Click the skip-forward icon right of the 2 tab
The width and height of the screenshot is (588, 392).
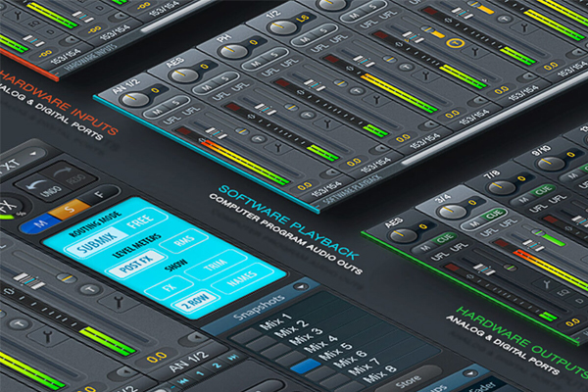[232, 357]
